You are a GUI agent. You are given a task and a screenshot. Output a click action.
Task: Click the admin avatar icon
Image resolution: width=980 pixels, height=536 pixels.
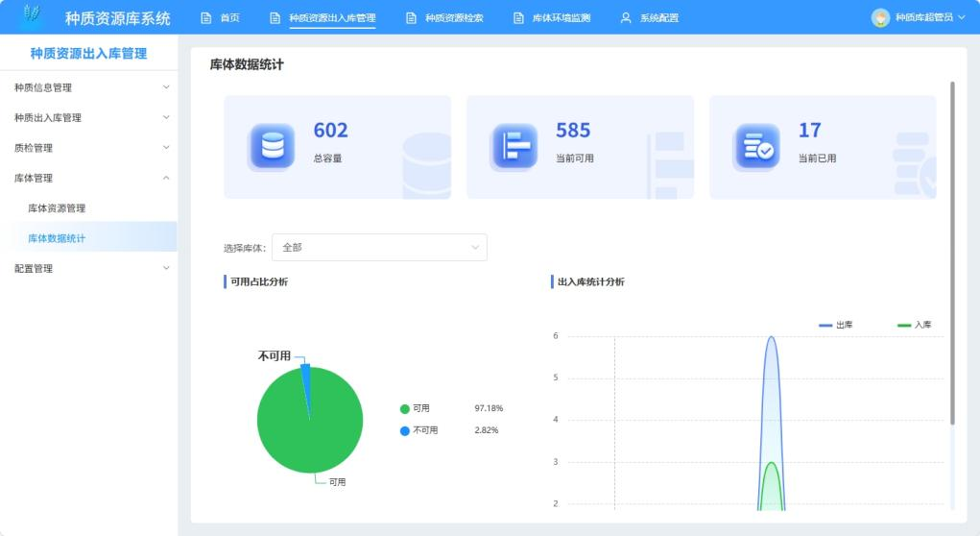[x=880, y=17]
